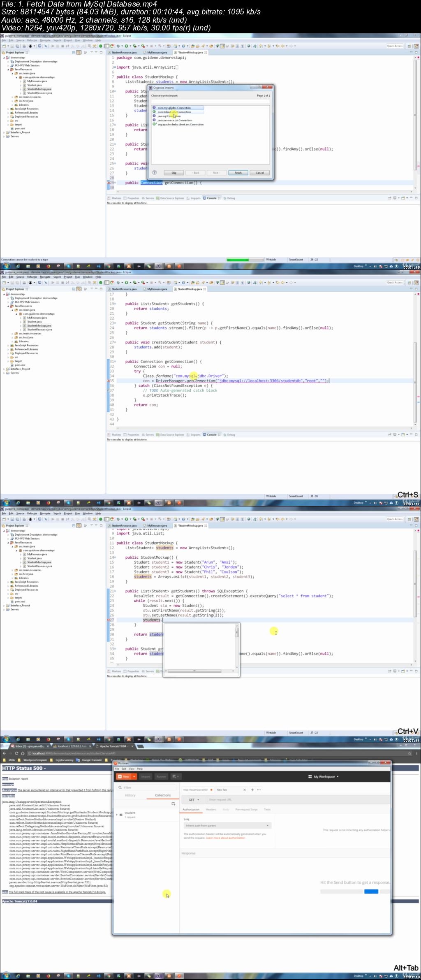Click the bookmark star in Chrome address bar

point(409,753)
